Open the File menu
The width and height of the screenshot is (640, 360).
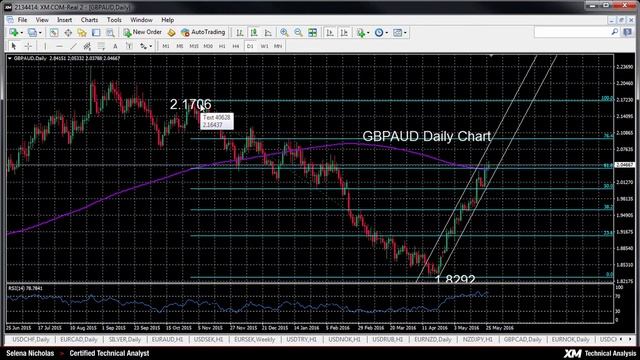point(22,20)
